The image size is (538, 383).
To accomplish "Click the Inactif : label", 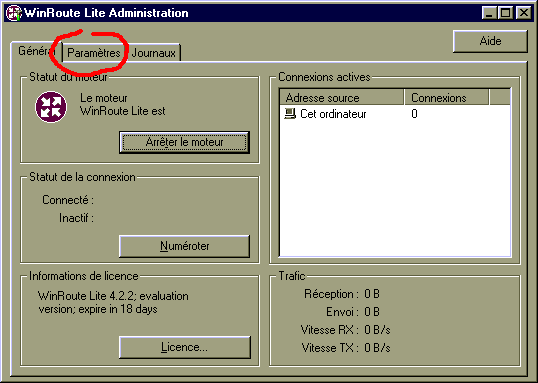I will (x=77, y=218).
